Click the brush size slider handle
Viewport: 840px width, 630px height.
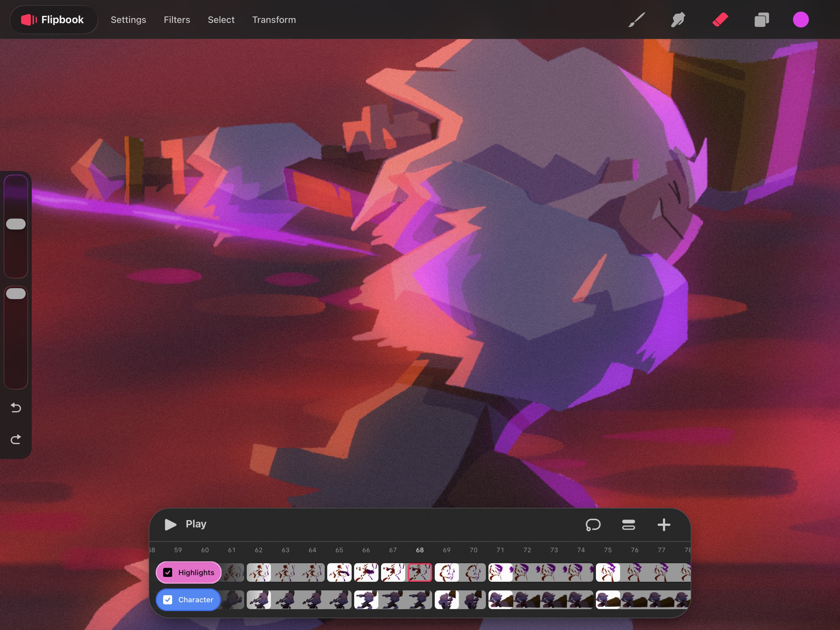point(16,224)
